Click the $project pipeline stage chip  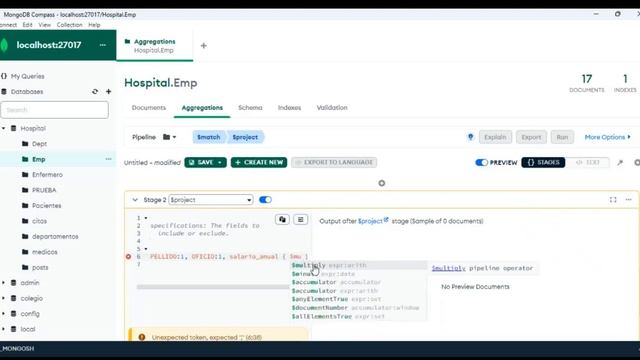[x=245, y=137]
